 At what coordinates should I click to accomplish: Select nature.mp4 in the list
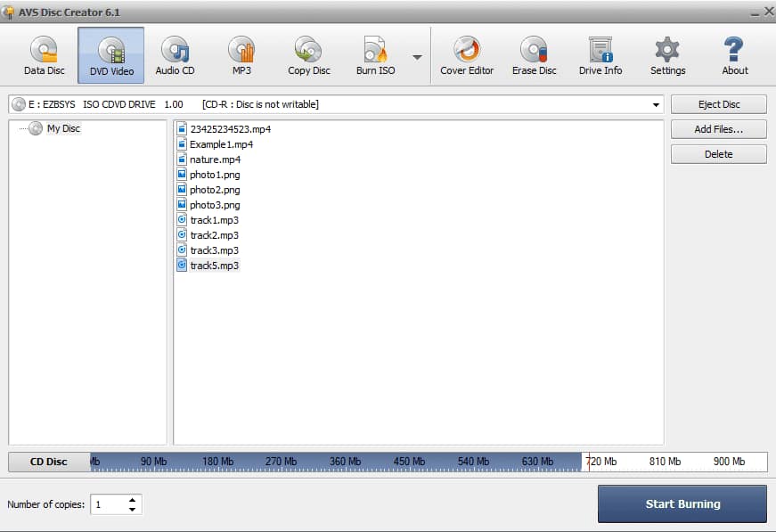point(215,160)
